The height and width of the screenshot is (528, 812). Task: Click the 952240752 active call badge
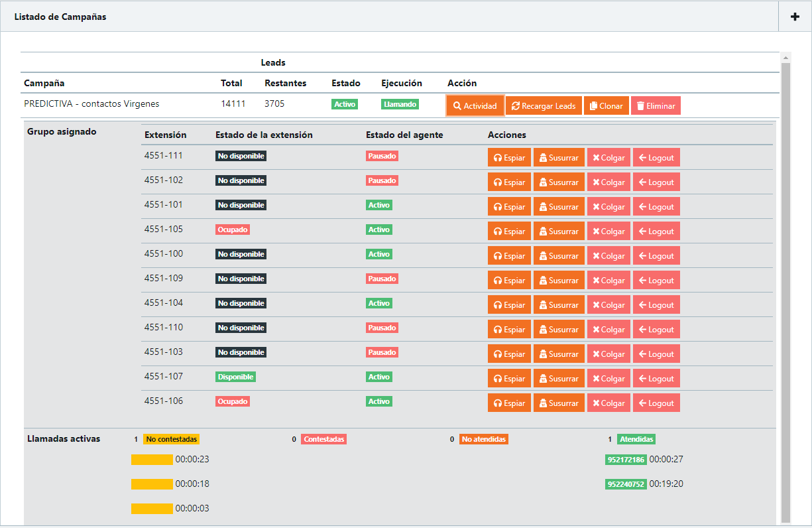coord(625,484)
